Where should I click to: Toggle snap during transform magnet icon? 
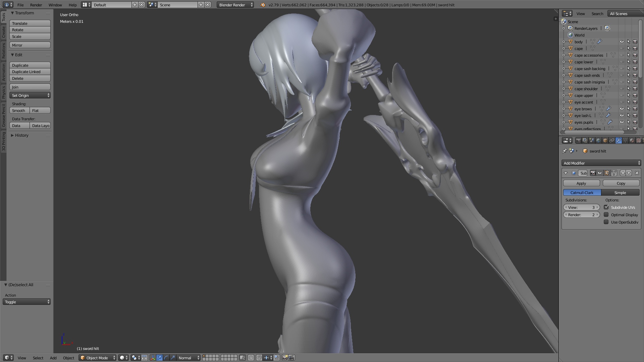pyautogui.click(x=259, y=358)
